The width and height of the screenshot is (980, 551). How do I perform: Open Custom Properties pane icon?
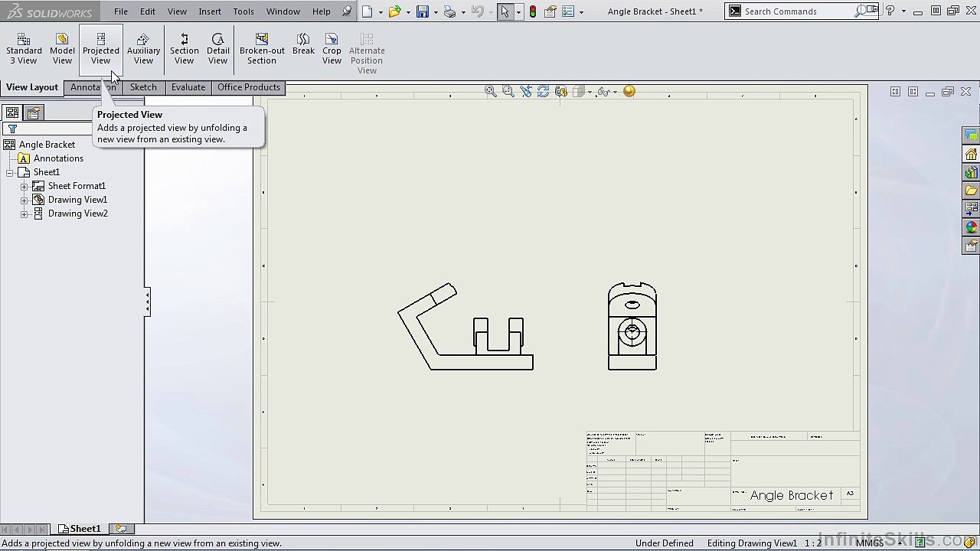[x=972, y=246]
